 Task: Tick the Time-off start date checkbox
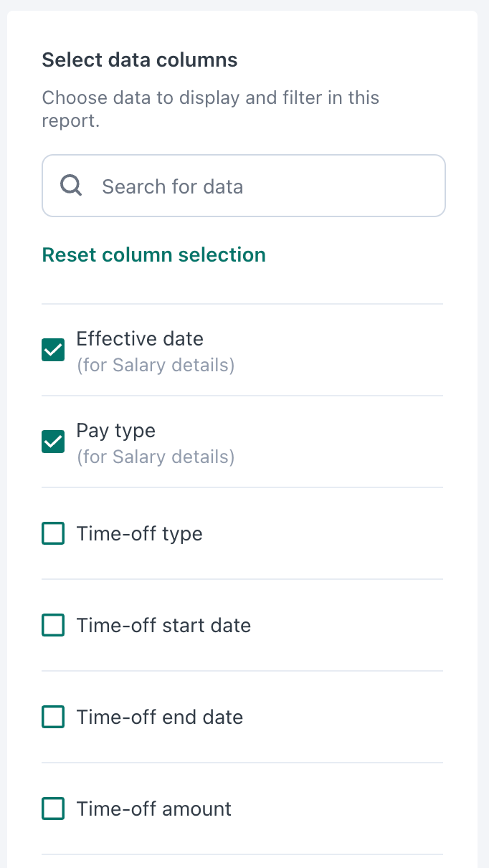pos(53,625)
